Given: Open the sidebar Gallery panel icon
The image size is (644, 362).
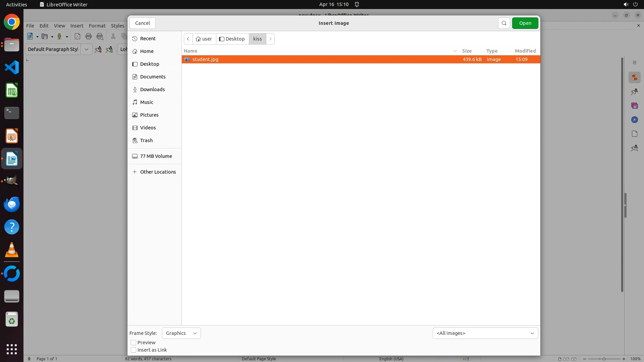Looking at the screenshot, I should point(634,106).
